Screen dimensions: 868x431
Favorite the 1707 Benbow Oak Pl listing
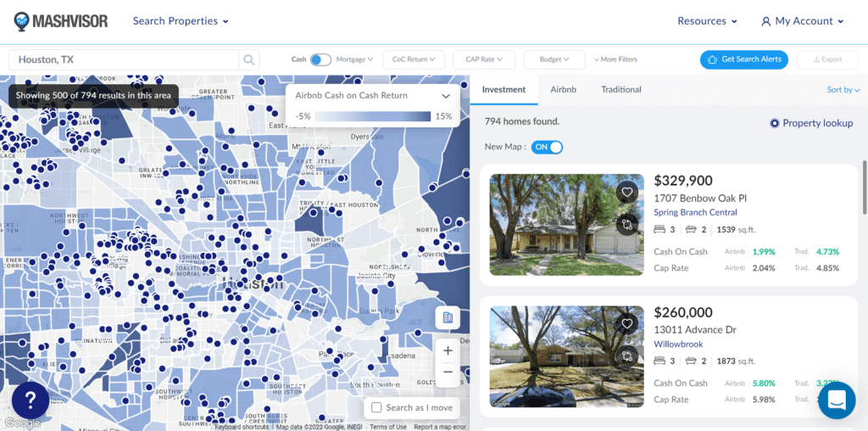(626, 192)
